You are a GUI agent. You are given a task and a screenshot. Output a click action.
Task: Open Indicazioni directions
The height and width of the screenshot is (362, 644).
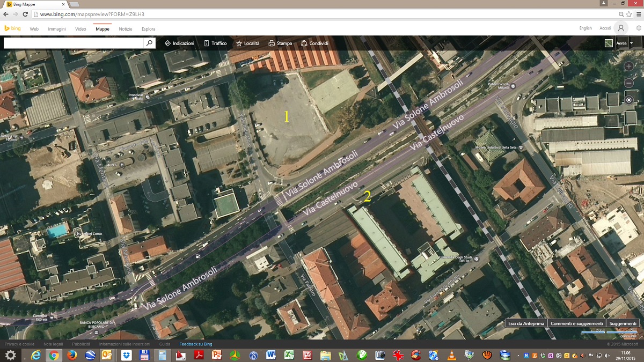tap(179, 43)
